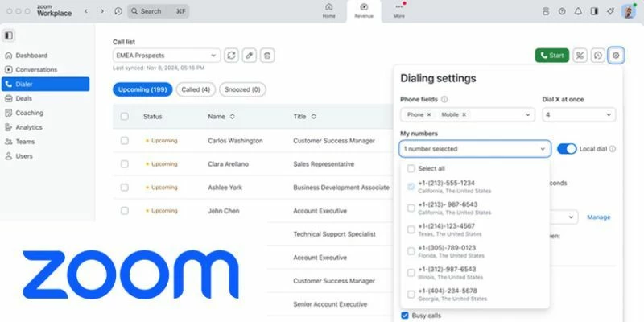Check Florida number +1-(305)-789-0123

(411, 251)
